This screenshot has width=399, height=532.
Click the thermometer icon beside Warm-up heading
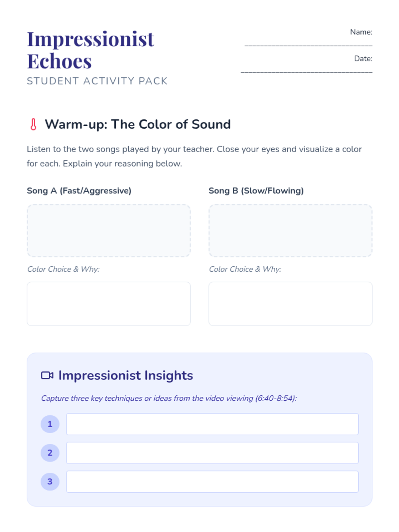point(33,124)
